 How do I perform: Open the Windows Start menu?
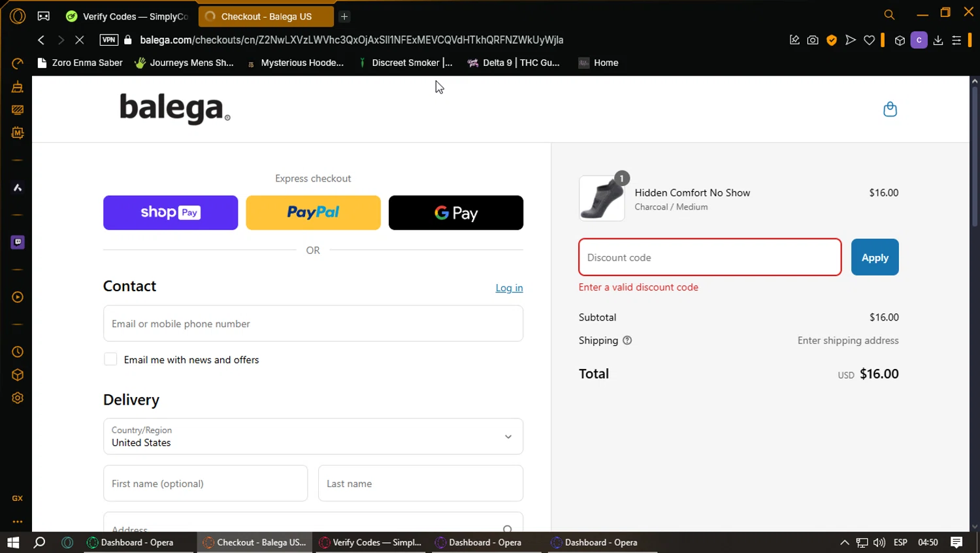point(13,543)
